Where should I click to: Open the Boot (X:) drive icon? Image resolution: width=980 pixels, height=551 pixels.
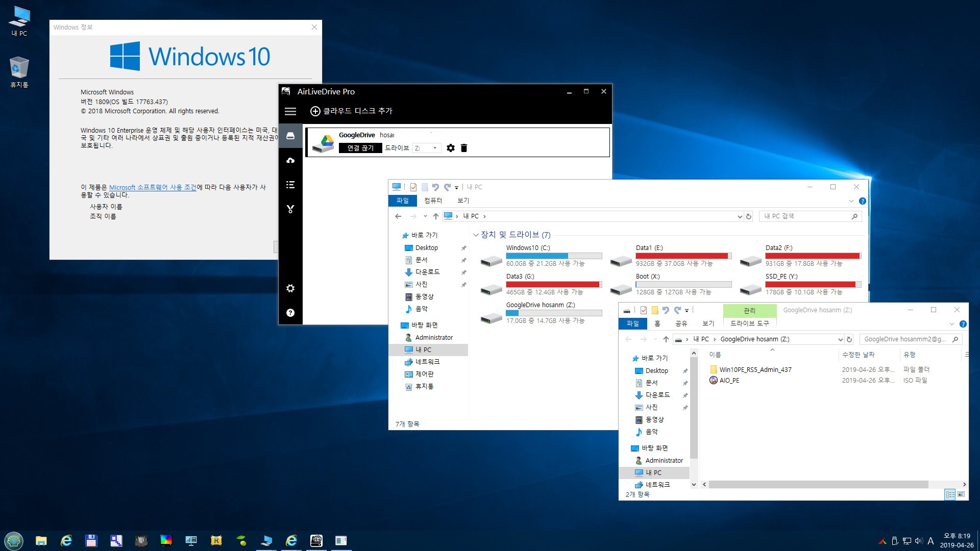pos(621,289)
